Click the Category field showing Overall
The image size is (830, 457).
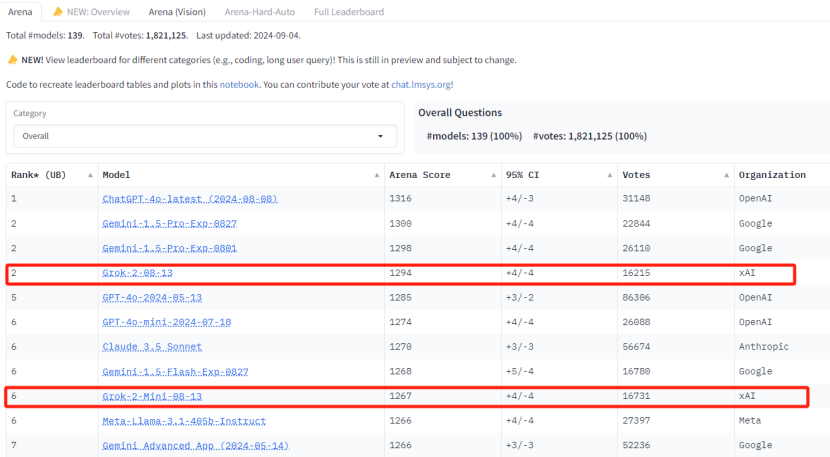200,136
